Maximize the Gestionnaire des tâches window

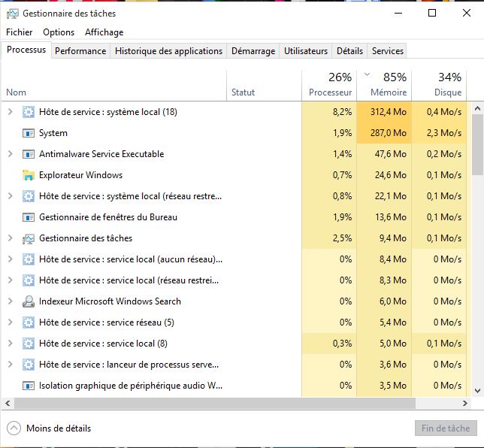pyautogui.click(x=432, y=13)
